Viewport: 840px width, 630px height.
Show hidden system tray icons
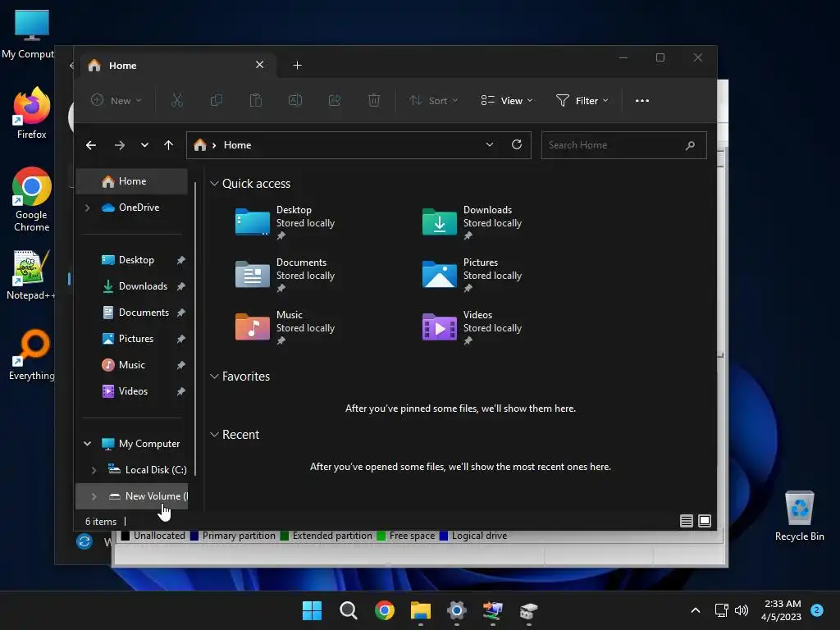[696, 610]
